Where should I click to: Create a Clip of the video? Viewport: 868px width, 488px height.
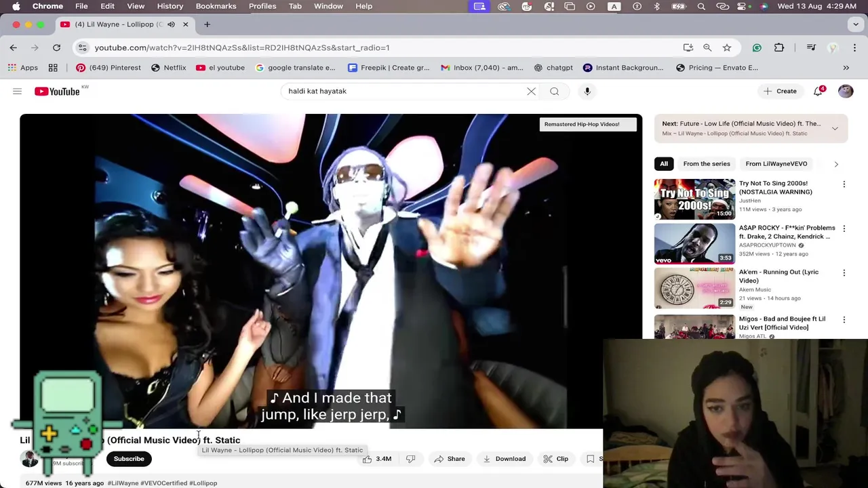point(556,459)
